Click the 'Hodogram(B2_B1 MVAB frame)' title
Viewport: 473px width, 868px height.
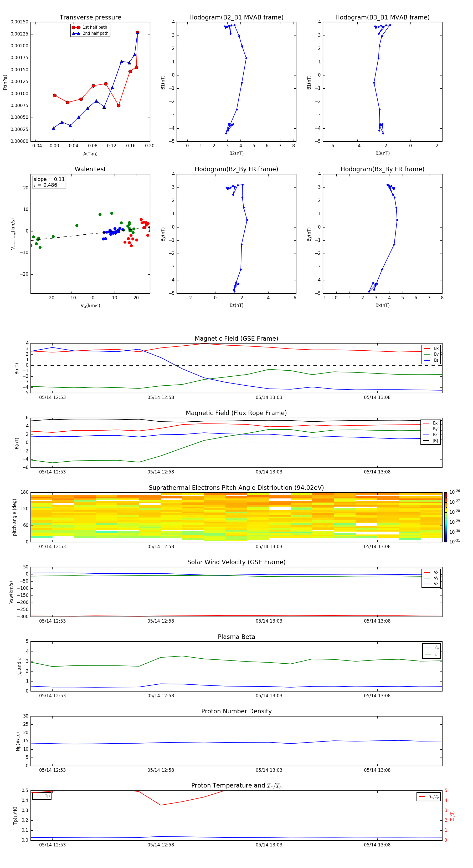pos(236,17)
